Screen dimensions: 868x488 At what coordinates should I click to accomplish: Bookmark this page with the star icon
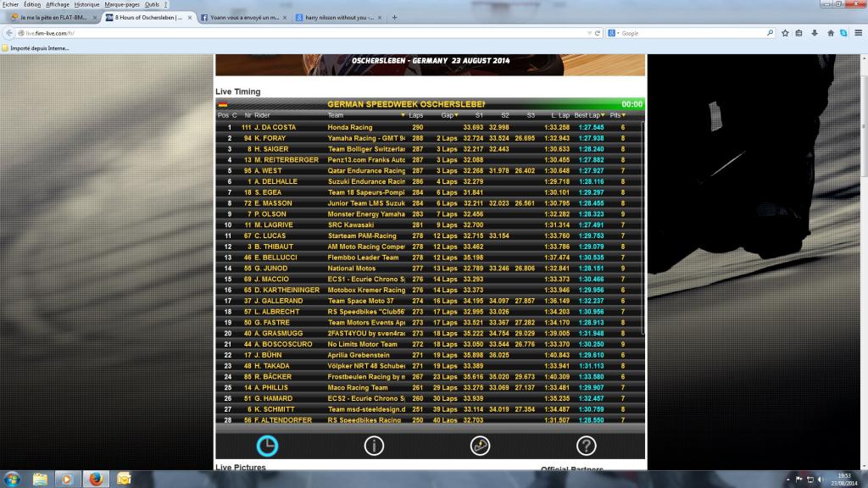pyautogui.click(x=785, y=33)
